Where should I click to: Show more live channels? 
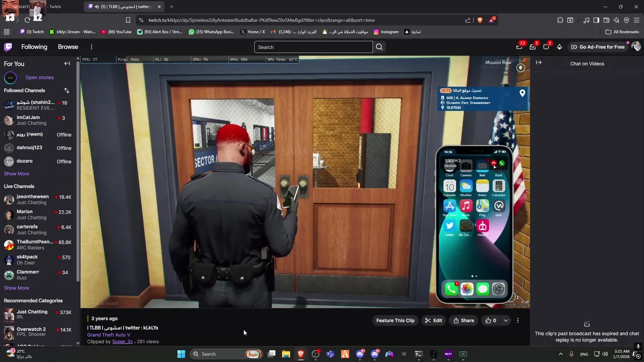click(x=16, y=288)
